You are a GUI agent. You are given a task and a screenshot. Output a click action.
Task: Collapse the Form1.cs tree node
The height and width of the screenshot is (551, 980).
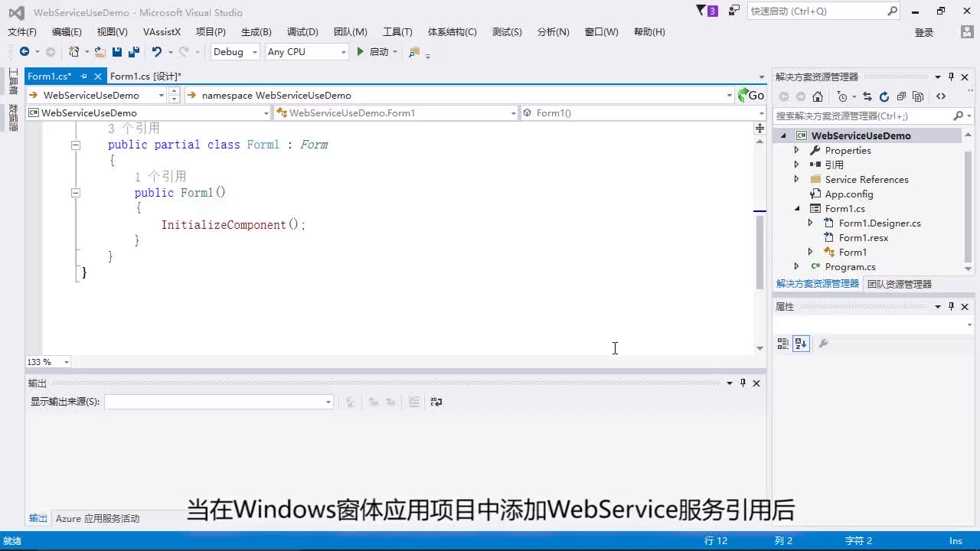tap(796, 208)
